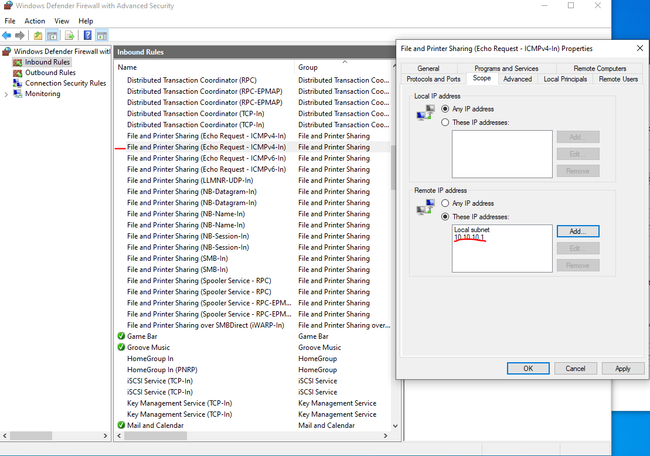Click the Up one level folder icon
Viewport: 650px width, 456px height.
tap(38, 36)
